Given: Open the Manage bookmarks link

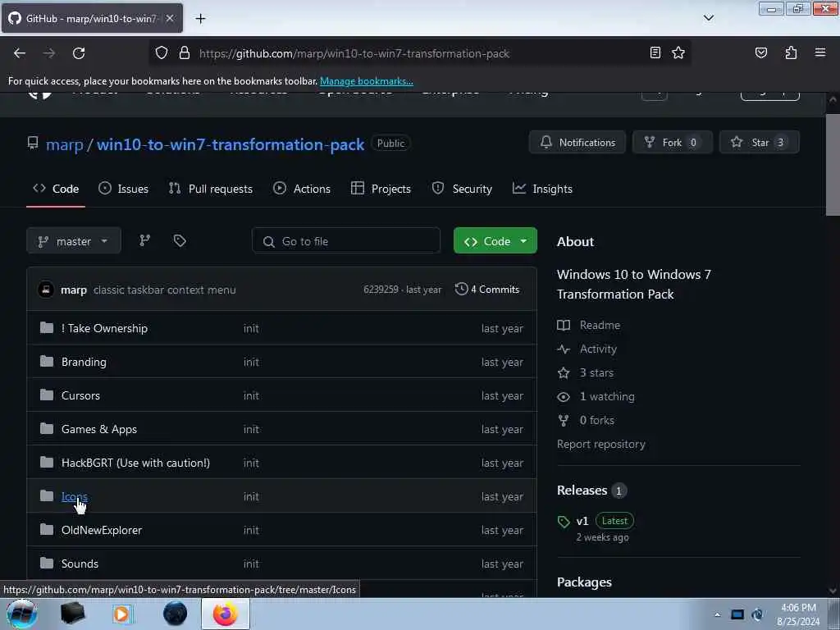Looking at the screenshot, I should 367,81.
